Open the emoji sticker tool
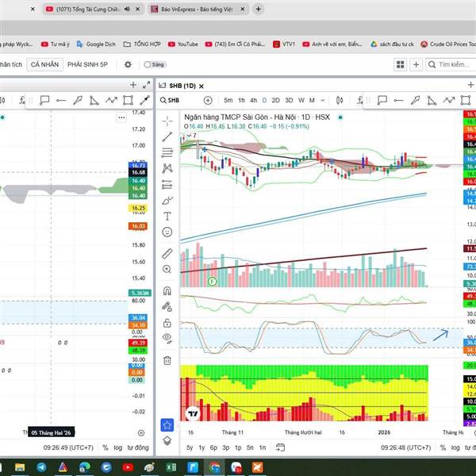The height and width of the screenshot is (476, 476). click(x=167, y=232)
